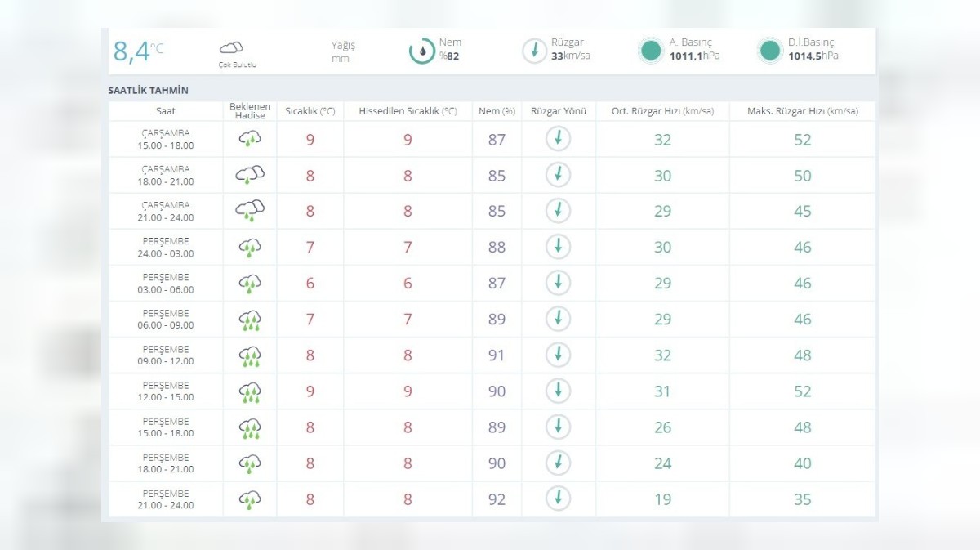Click the heavy rain icon for Perşembe 06.00 - 09.00
Screen dimensions: 980x550
(x=250, y=320)
